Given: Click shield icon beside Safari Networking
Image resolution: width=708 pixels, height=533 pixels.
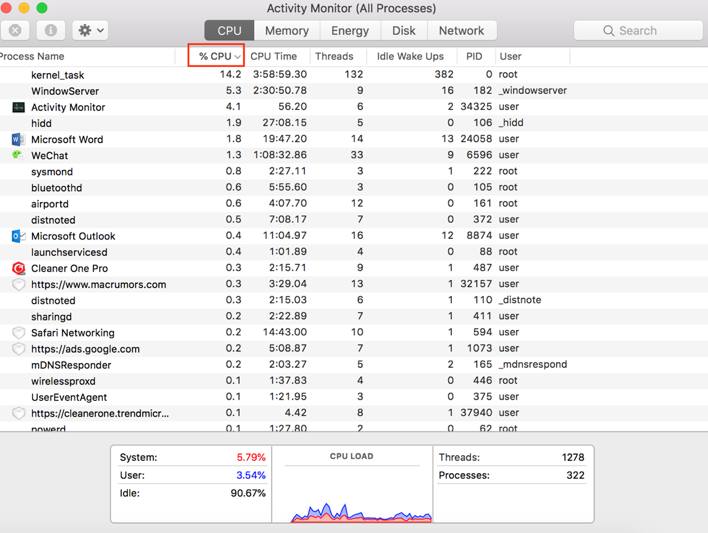Looking at the screenshot, I should tap(18, 333).
